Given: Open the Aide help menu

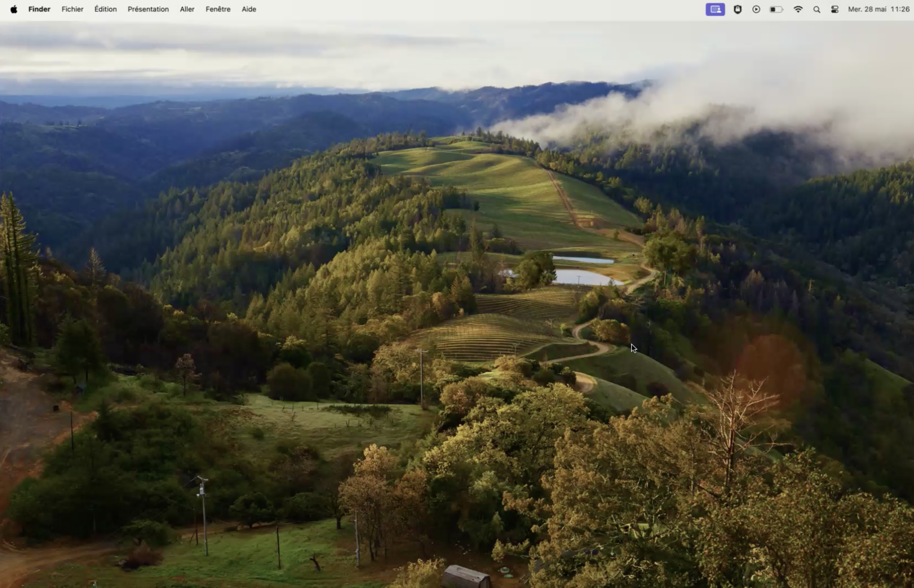Looking at the screenshot, I should click(249, 9).
